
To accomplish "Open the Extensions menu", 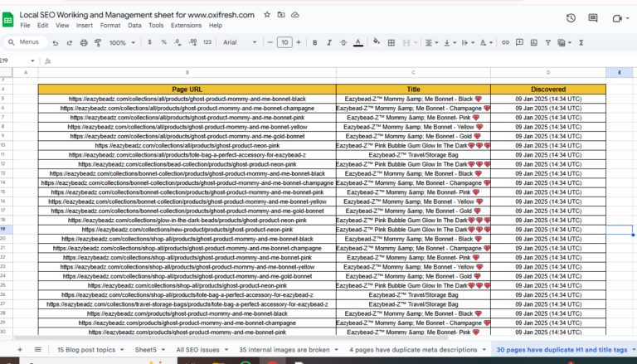I will coord(186,25).
